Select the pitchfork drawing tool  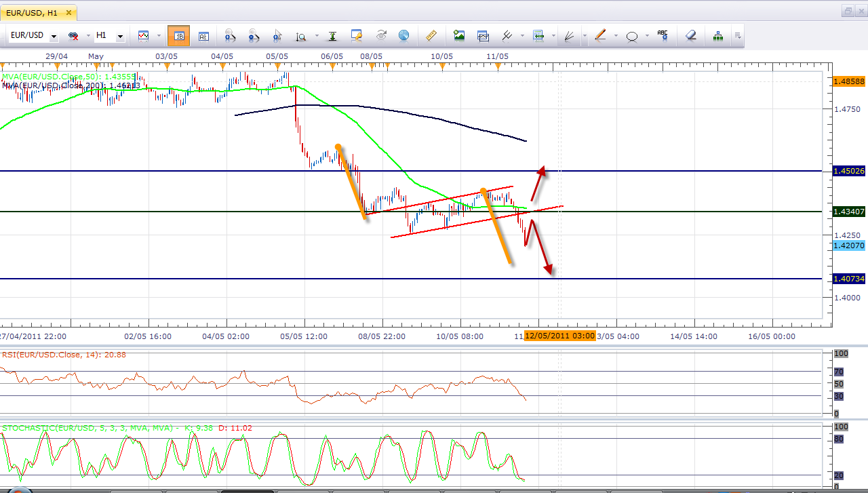(x=507, y=36)
